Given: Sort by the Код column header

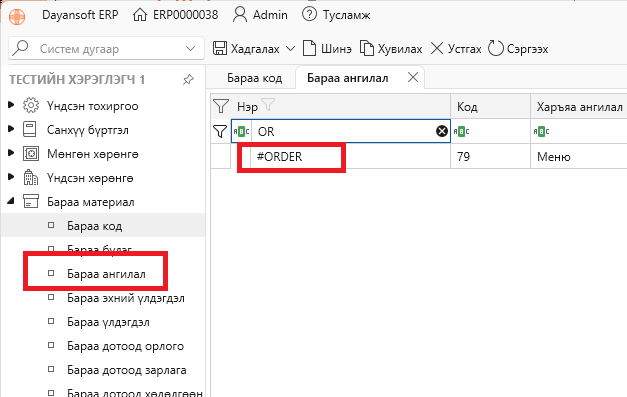Looking at the screenshot, I should click(x=467, y=107).
